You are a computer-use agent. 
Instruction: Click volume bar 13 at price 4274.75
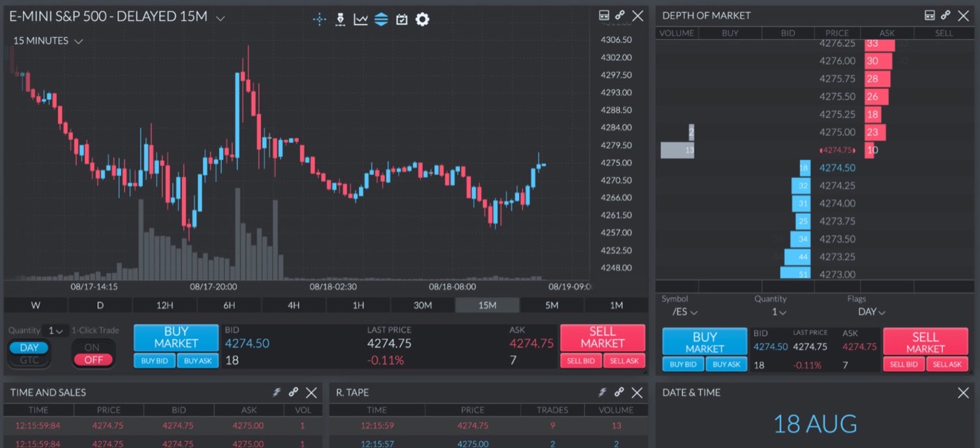678,150
